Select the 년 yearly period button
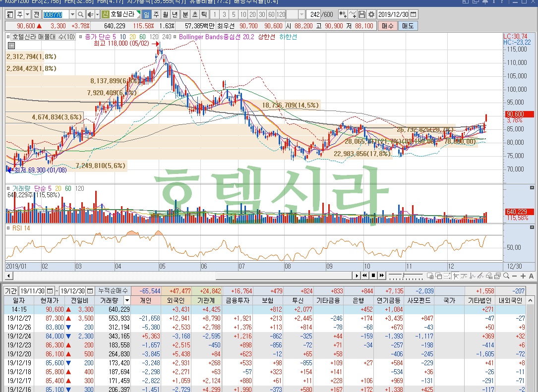Screen dimensions: 538x392 176,14
